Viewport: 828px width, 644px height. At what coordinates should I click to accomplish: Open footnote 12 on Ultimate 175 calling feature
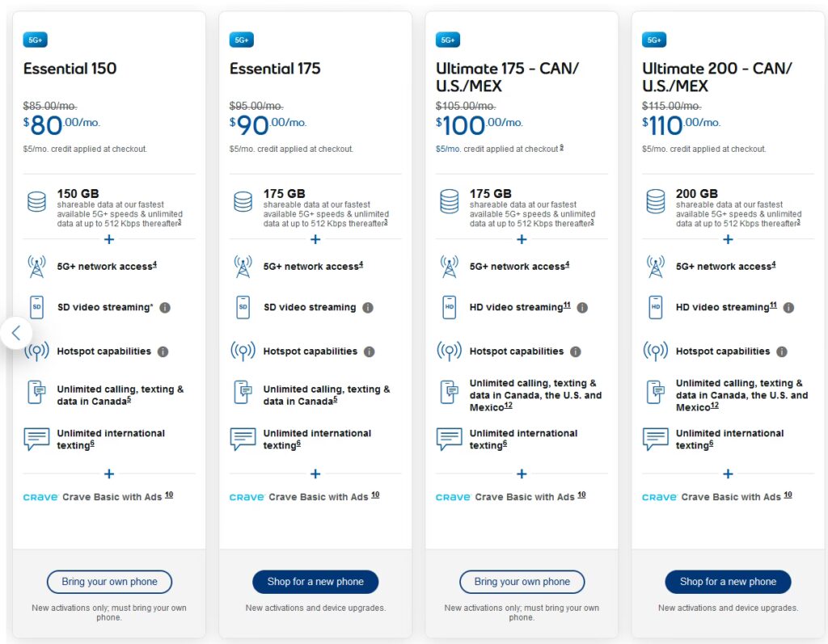[509, 406]
